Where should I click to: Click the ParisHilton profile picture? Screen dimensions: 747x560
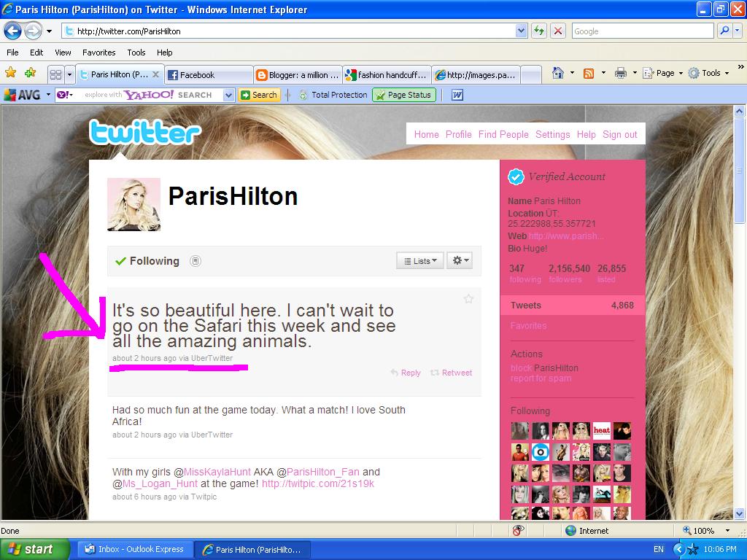pos(134,205)
